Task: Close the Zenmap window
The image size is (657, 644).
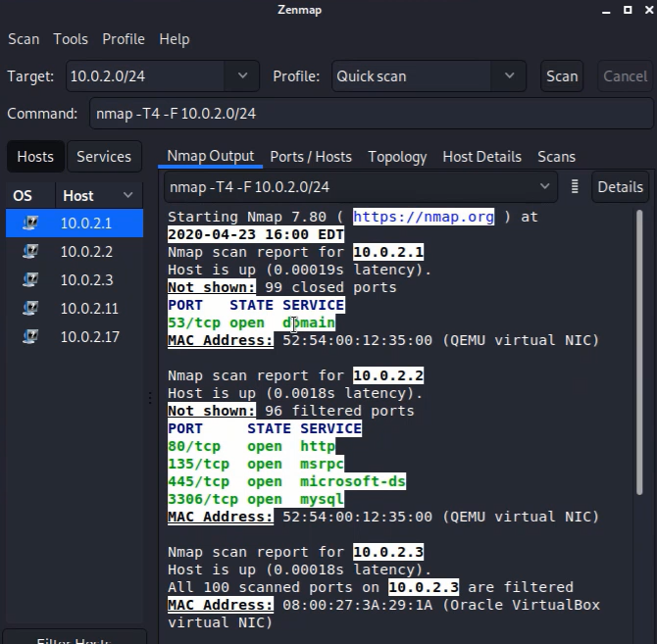Action: coord(649,10)
